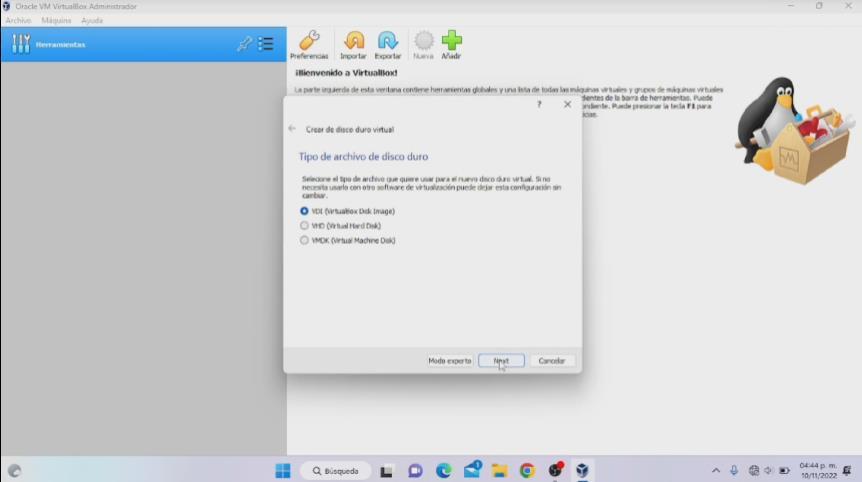Launch Google Chrome from the taskbar

point(527,471)
